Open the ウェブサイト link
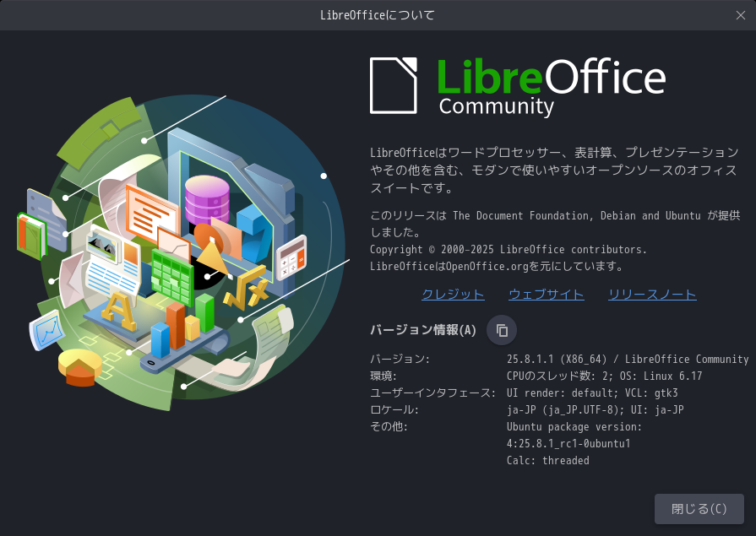The width and height of the screenshot is (756, 536). coord(547,294)
